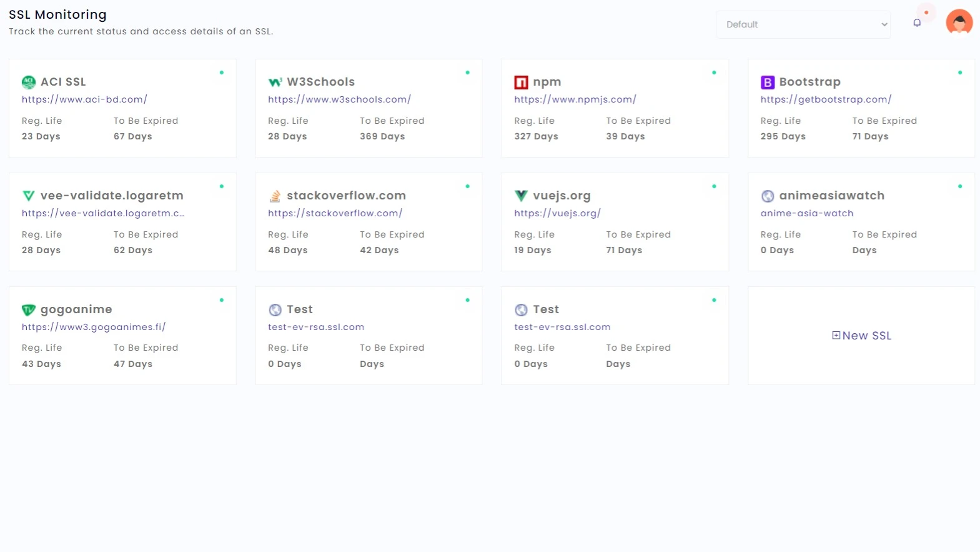Image resolution: width=980 pixels, height=552 pixels.
Task: Click the SSL Monitoring page heading
Action: coord(57,14)
